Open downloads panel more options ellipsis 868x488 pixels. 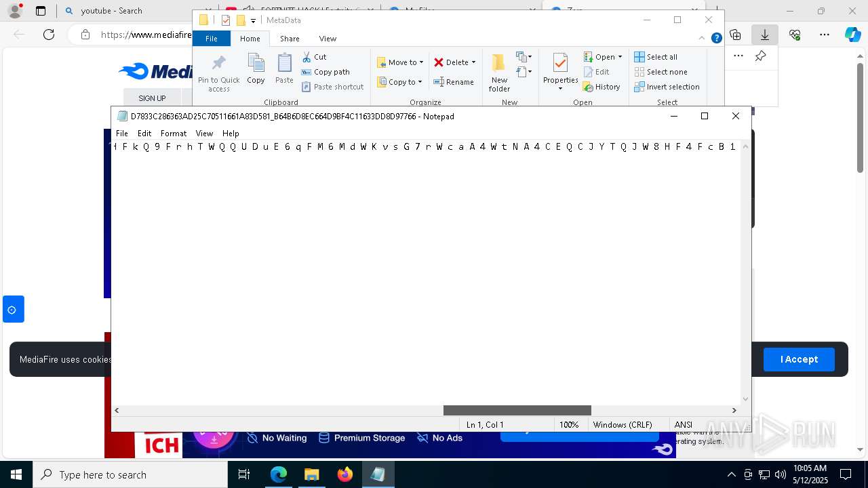tap(738, 56)
